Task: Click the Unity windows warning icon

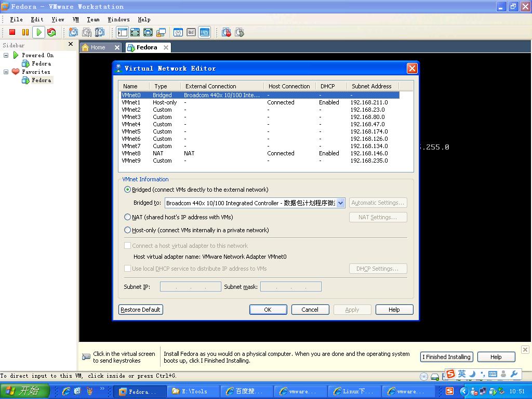Action: [x=161, y=32]
